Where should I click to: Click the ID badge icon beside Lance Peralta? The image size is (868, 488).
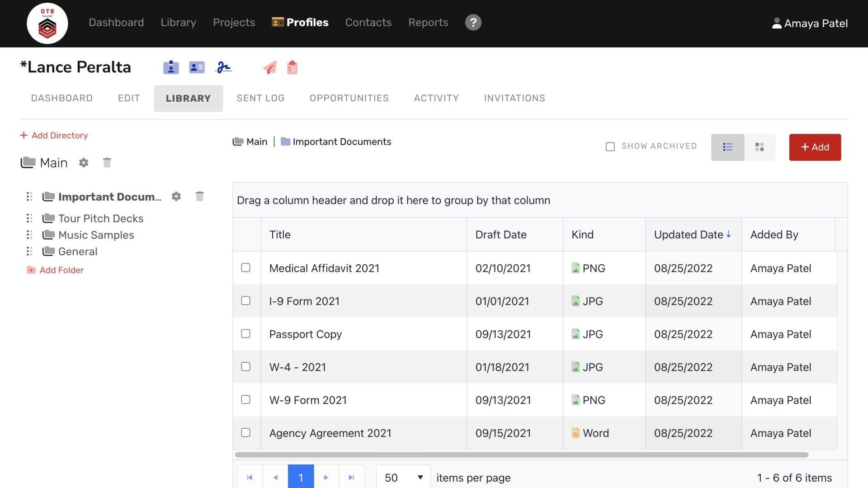pyautogui.click(x=171, y=67)
